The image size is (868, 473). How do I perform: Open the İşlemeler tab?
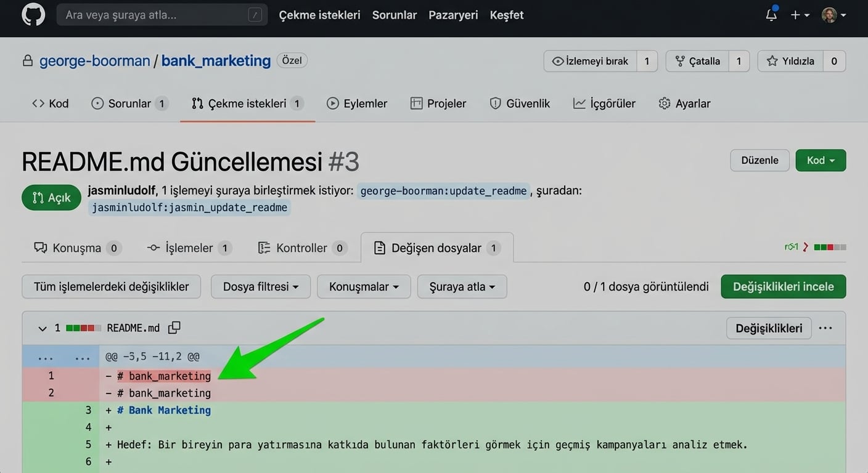click(x=189, y=248)
